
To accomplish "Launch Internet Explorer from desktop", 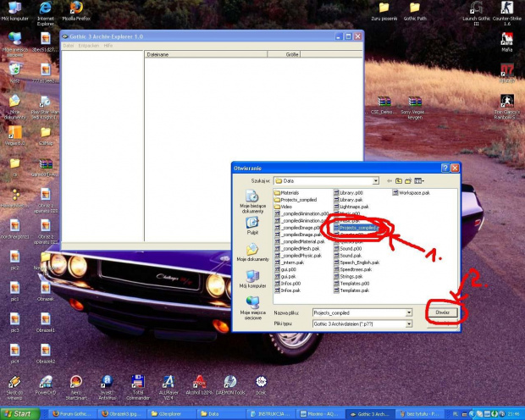I will tap(46, 13).
